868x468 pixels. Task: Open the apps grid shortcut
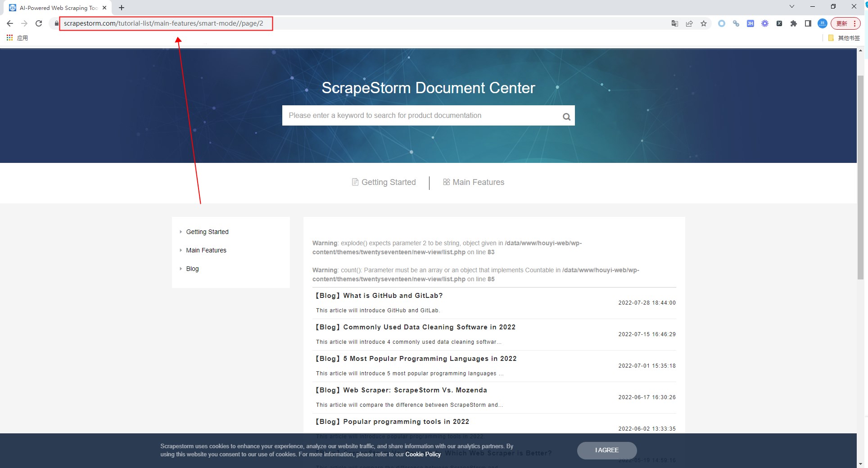tap(9, 38)
